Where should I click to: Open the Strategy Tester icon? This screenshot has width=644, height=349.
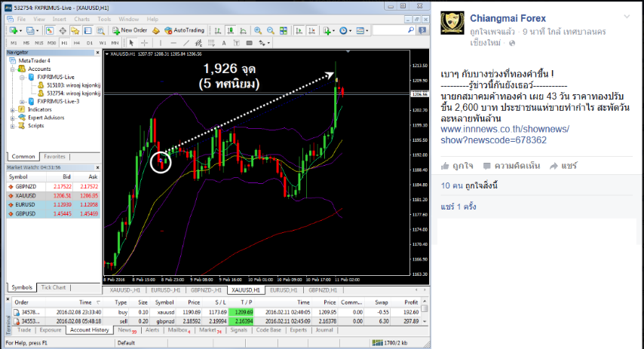[x=100, y=30]
